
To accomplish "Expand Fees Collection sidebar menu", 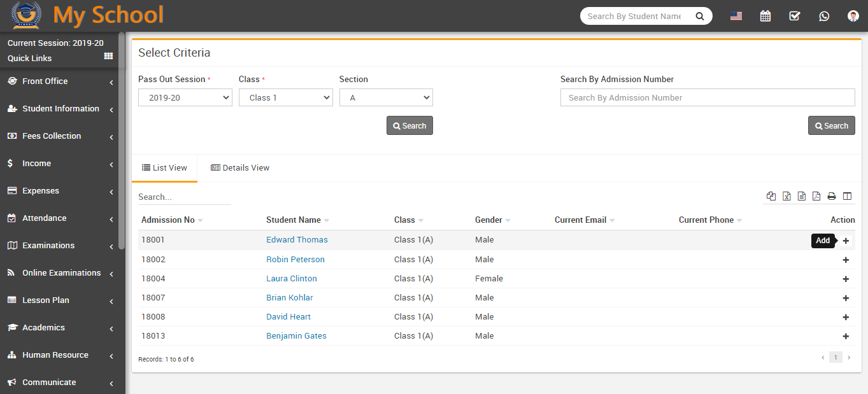I will click(59, 136).
